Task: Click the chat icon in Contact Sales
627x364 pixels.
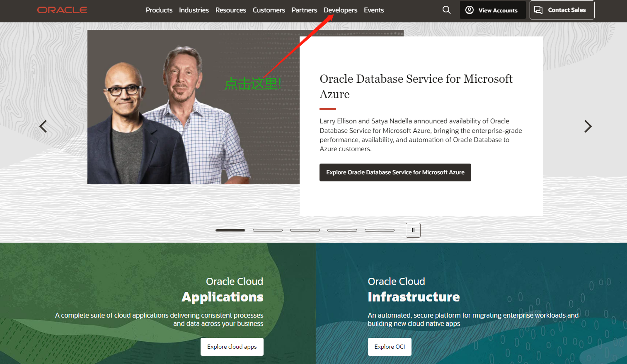Action: pos(538,10)
